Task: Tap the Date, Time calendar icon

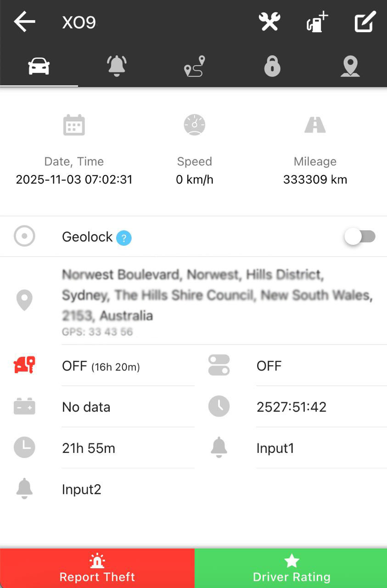Action: coord(74,125)
